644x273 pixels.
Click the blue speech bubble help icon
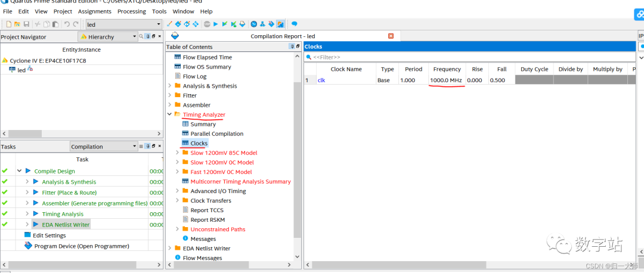(295, 24)
